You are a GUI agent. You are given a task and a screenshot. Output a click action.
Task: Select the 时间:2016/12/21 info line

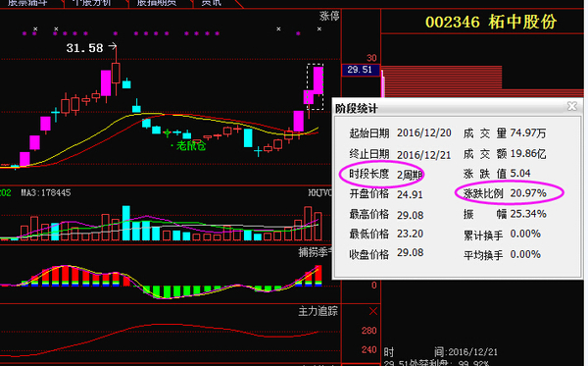point(441,352)
